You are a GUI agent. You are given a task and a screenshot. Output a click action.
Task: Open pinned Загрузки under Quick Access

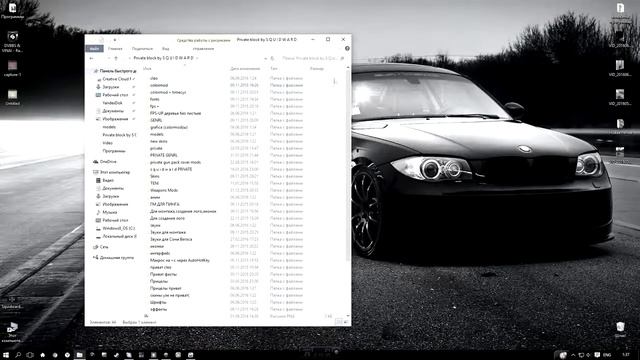click(x=111, y=87)
